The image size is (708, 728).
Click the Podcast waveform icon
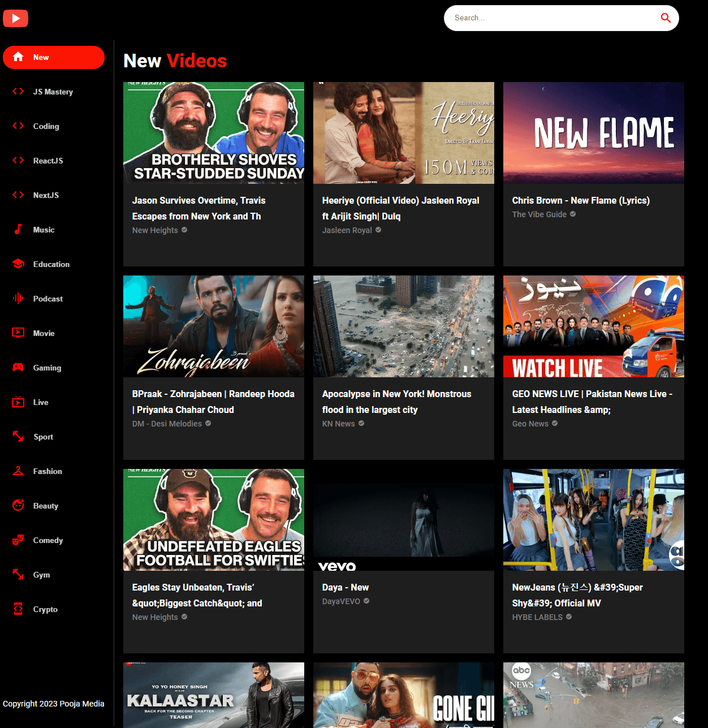18,298
